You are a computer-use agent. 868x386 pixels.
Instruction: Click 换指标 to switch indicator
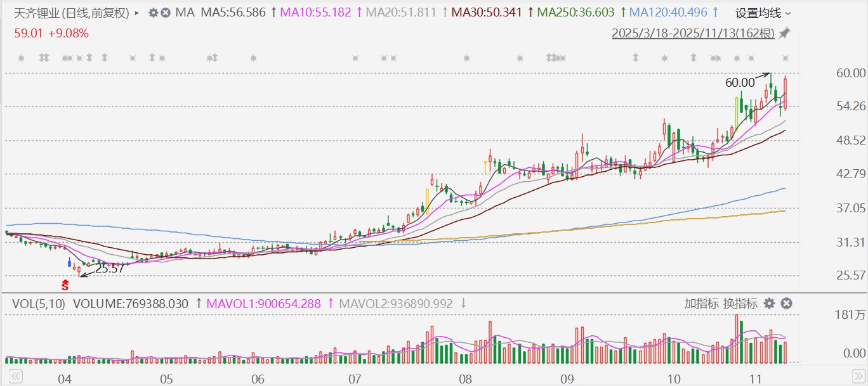point(740,304)
